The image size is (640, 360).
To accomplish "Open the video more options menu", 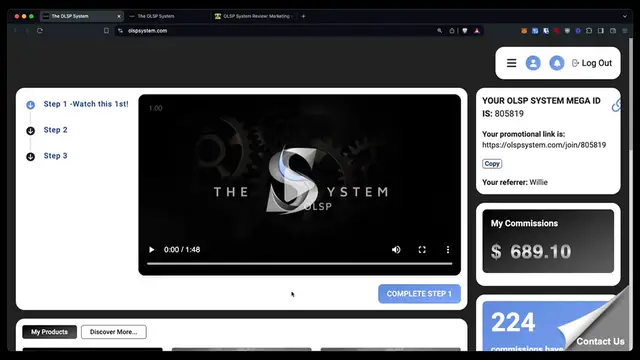I will pyautogui.click(x=448, y=249).
